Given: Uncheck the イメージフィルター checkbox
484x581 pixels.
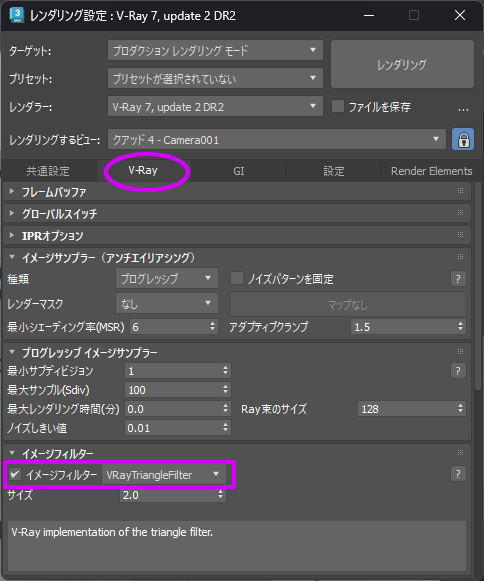Looking at the screenshot, I should click(x=15, y=474).
